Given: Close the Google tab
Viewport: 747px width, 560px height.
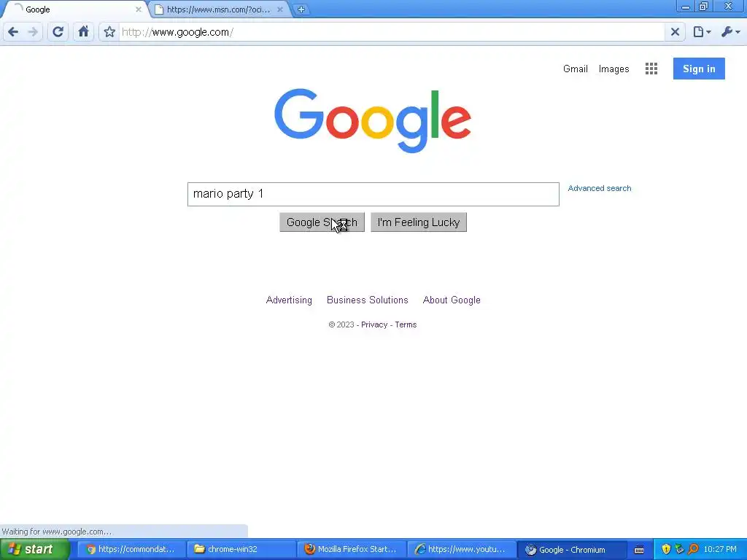Looking at the screenshot, I should tap(138, 9).
